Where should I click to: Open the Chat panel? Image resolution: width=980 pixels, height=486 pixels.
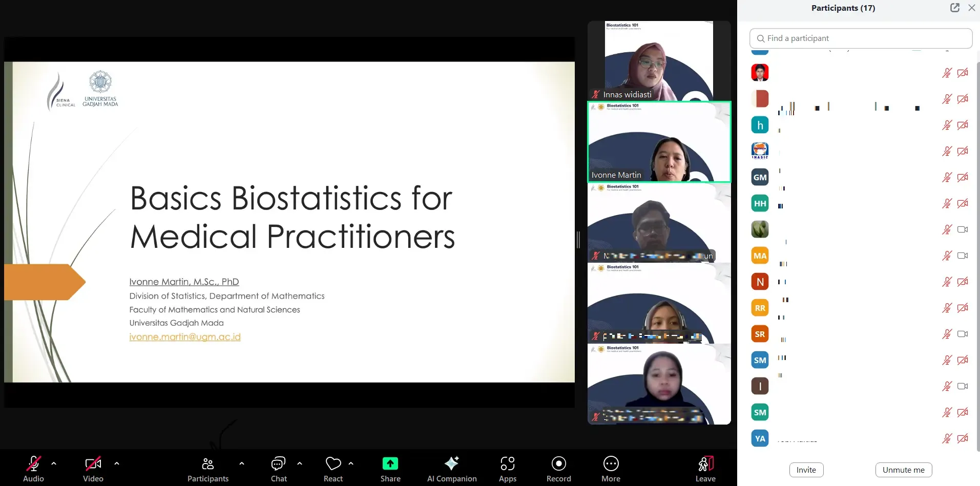point(278,464)
